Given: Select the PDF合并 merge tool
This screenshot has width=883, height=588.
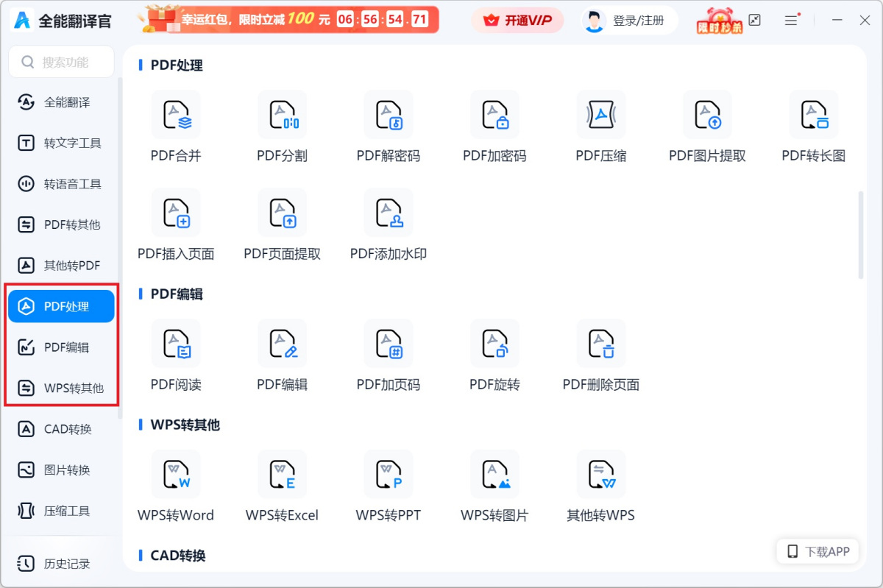Looking at the screenshot, I should [x=176, y=125].
